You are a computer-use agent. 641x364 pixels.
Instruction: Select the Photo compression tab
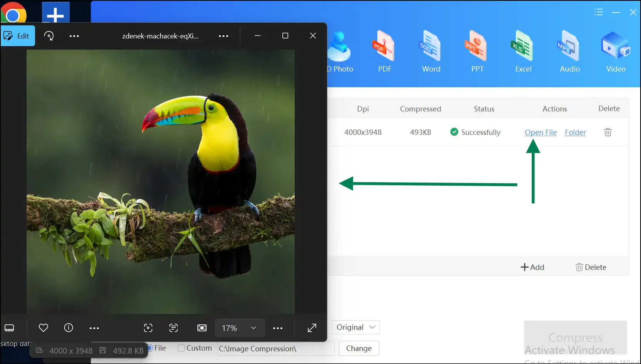tap(340, 52)
